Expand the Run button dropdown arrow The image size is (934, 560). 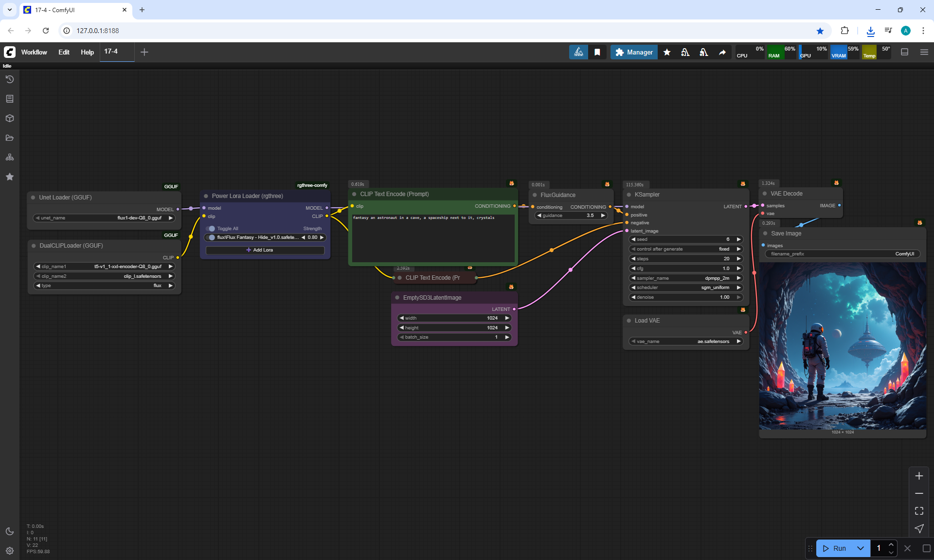tap(860, 548)
